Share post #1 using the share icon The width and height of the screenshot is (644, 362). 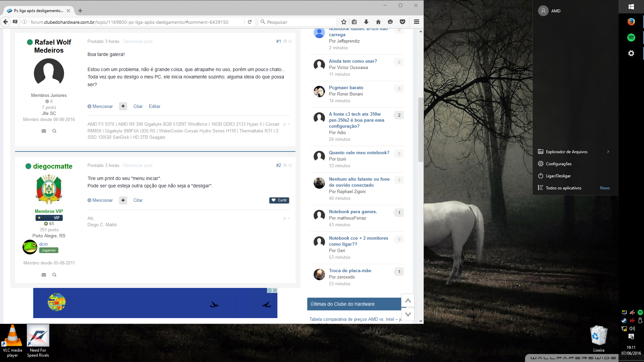(x=290, y=42)
